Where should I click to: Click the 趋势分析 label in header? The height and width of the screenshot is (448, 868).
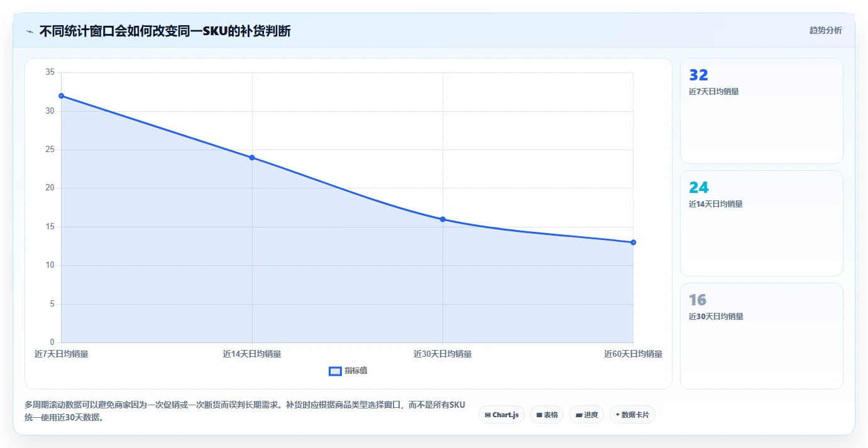coord(825,30)
